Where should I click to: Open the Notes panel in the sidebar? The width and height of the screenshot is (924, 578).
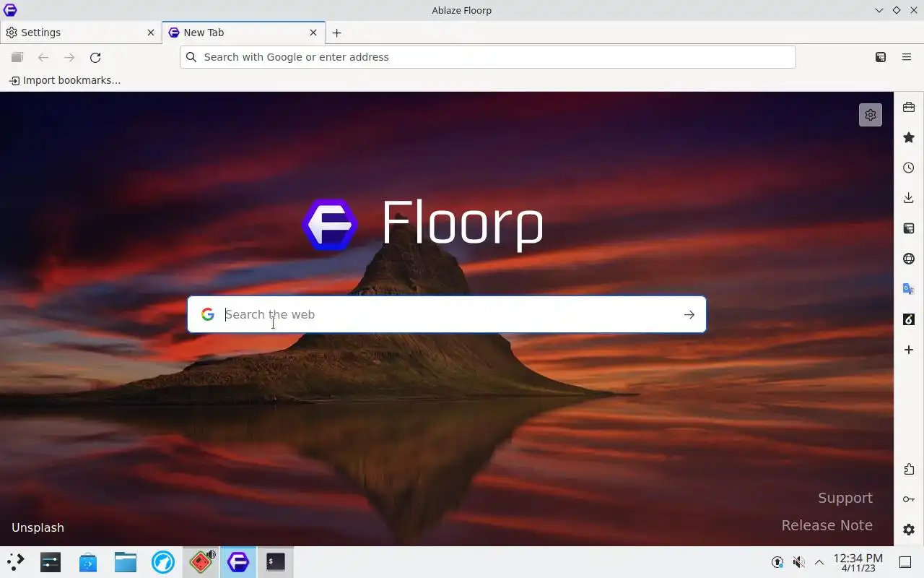click(x=909, y=228)
